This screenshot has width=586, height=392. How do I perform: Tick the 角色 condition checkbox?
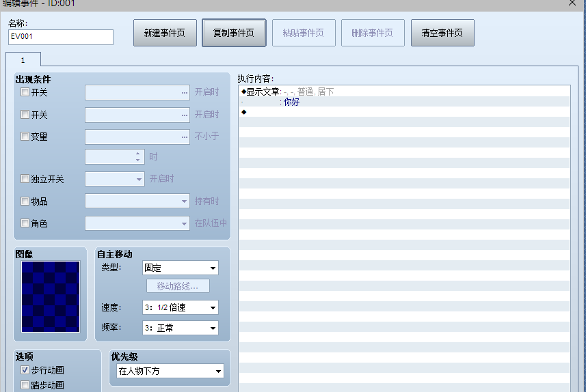[25, 223]
